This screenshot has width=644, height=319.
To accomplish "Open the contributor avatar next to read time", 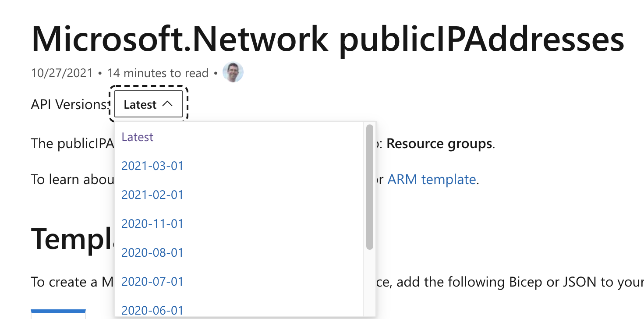I will [233, 72].
